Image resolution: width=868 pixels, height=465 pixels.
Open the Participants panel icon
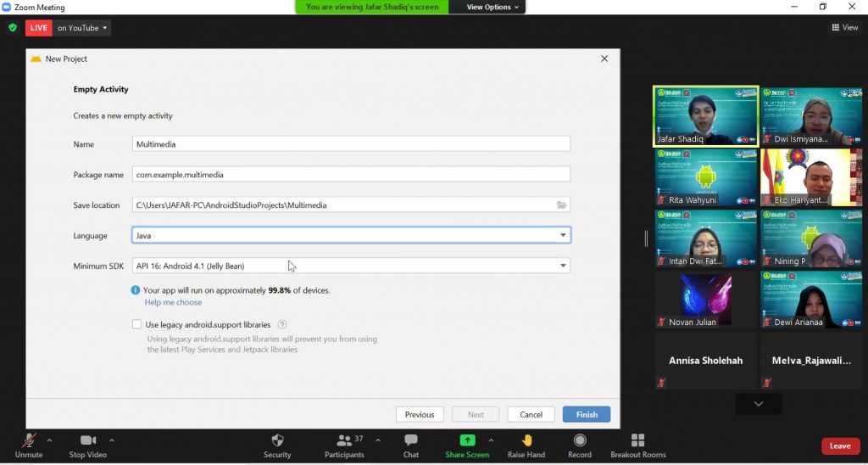344,440
